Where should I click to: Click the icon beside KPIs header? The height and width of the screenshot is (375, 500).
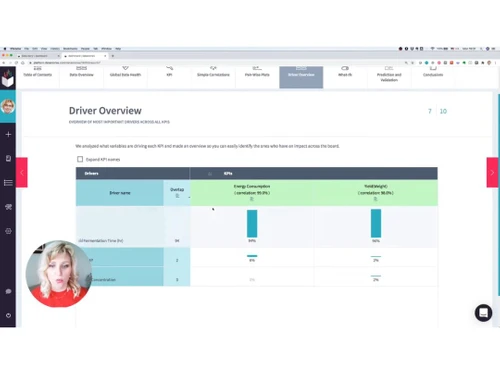pos(210,174)
